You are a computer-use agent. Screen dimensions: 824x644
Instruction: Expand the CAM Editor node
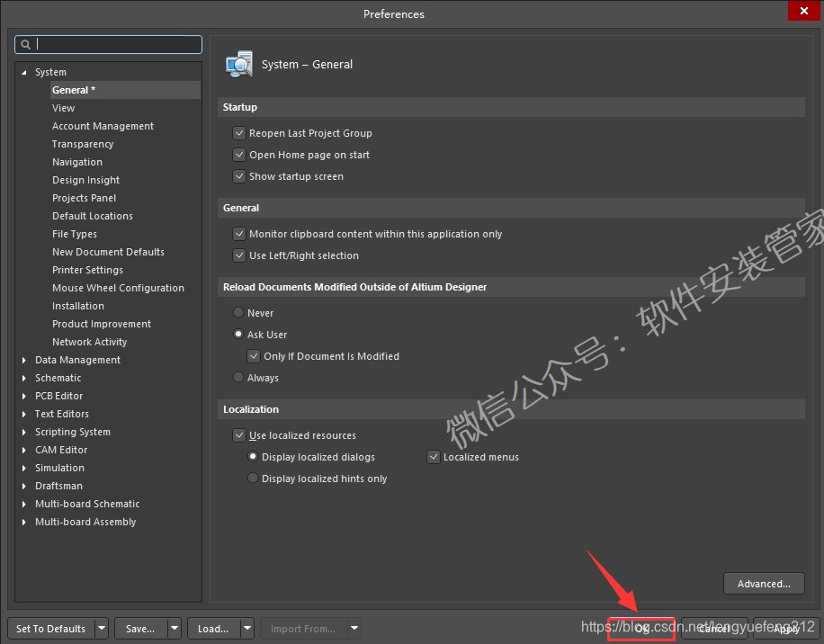23,450
